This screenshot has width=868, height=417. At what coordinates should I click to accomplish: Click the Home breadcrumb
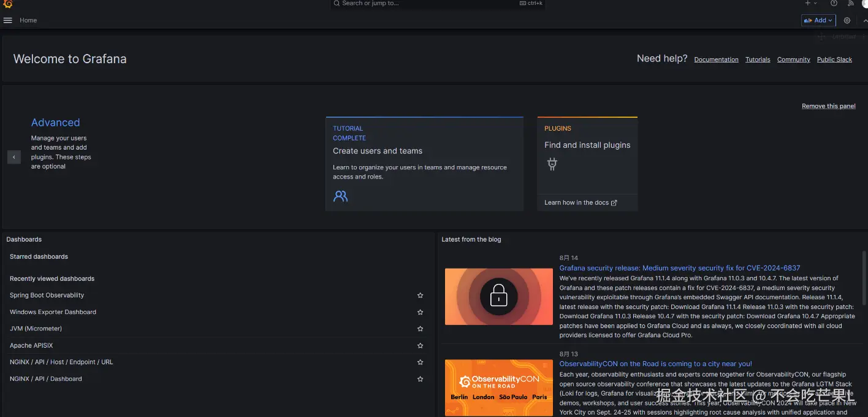(x=28, y=20)
